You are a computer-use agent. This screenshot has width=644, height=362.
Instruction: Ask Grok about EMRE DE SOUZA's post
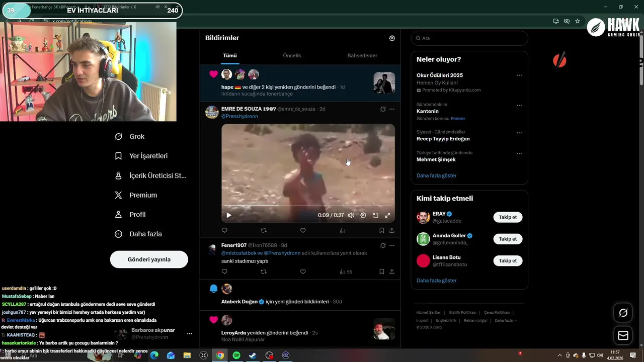(x=383, y=109)
